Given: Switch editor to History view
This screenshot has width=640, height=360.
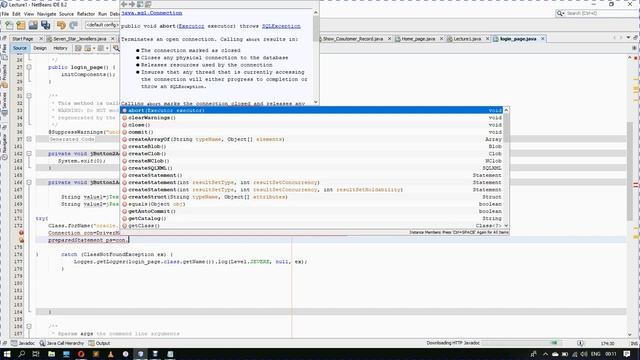Looking at the screenshot, I should coord(60,48).
